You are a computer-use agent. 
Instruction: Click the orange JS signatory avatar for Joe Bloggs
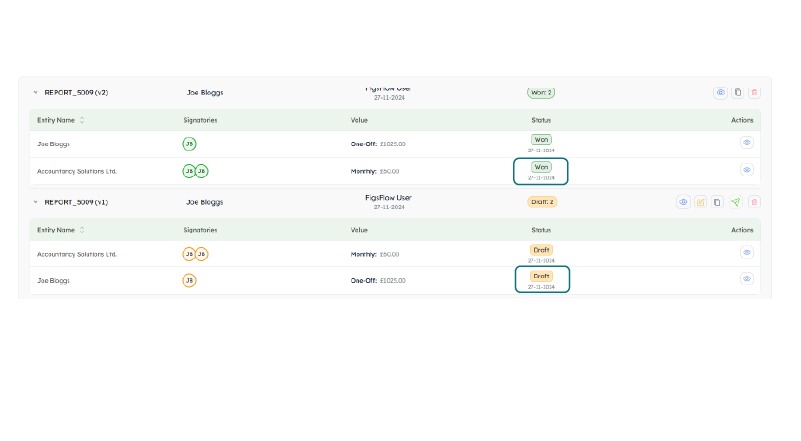coord(189,280)
